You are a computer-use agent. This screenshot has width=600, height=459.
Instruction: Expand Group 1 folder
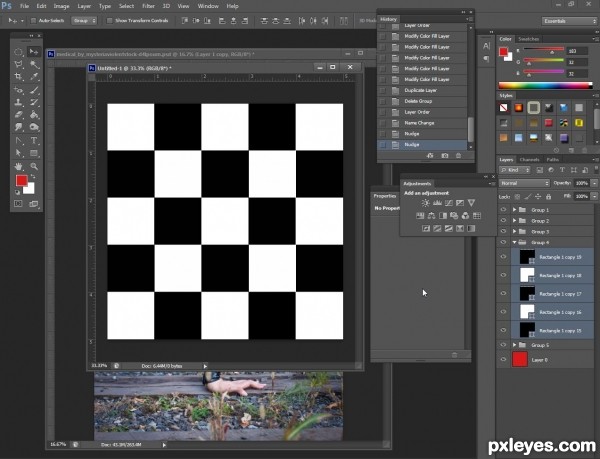(x=515, y=210)
